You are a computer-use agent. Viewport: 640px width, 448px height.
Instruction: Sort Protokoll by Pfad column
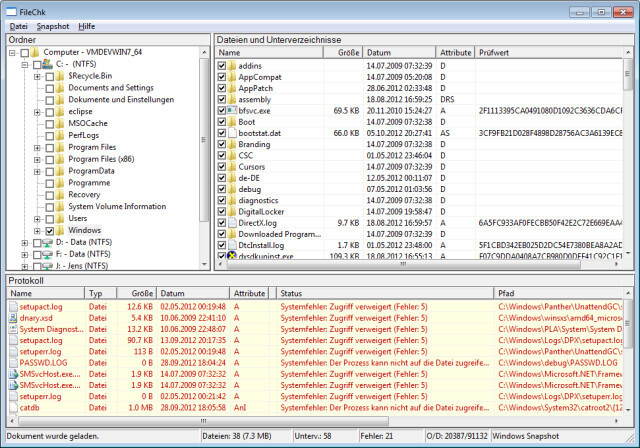tap(559, 293)
